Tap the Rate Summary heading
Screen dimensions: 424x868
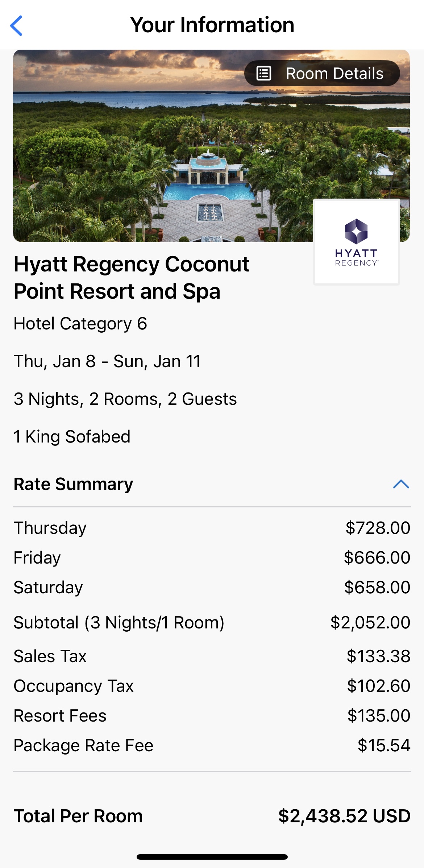(74, 484)
